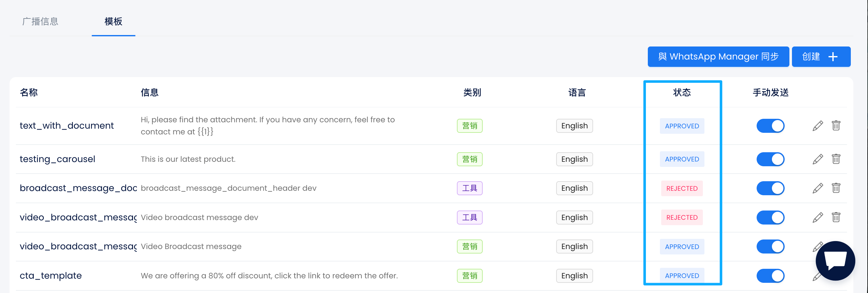Toggle manual send for text_with_document
This screenshot has width=868, height=293.
pos(770,126)
